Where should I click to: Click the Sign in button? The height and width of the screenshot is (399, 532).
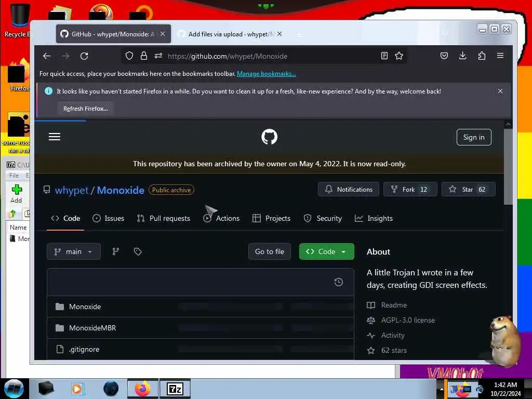[x=474, y=137]
